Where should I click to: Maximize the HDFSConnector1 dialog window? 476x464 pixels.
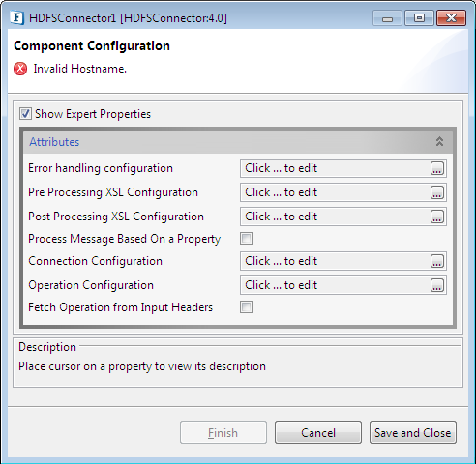click(419, 17)
